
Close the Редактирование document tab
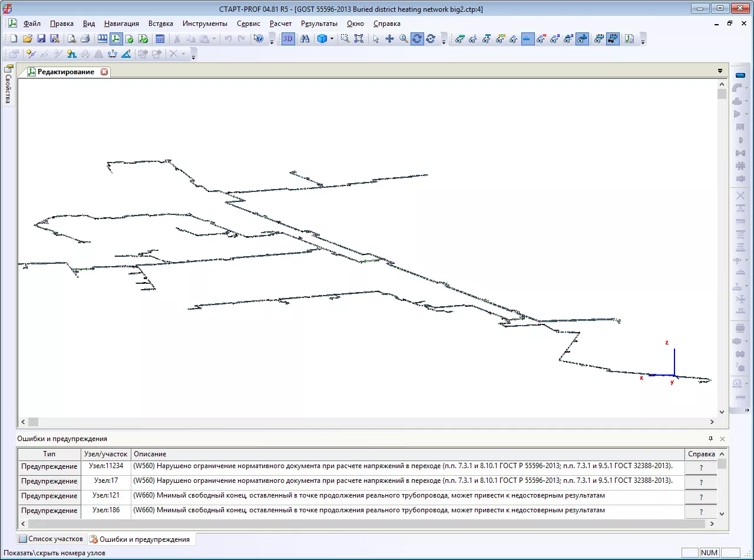104,72
